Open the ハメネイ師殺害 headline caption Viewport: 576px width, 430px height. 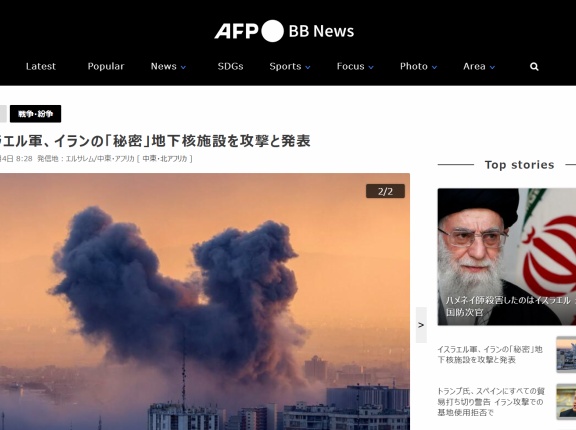tap(511, 306)
